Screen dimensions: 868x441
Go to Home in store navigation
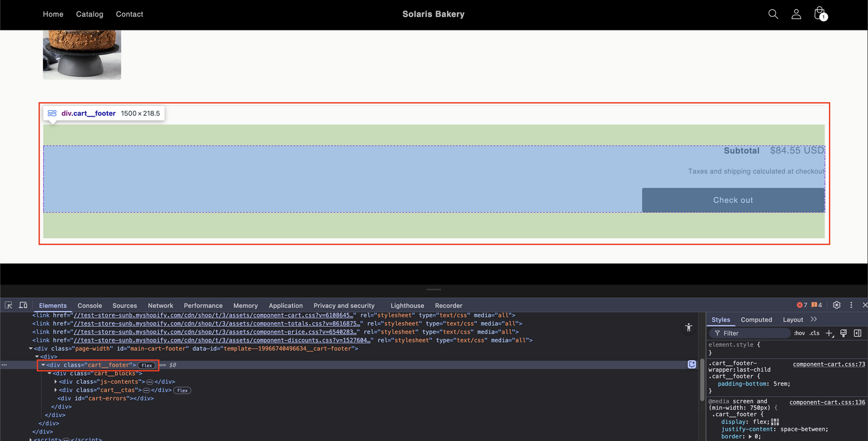tap(53, 14)
